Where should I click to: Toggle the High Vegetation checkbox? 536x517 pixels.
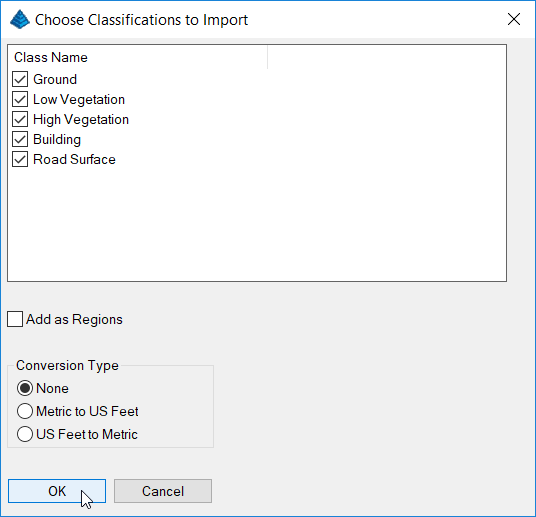click(20, 119)
